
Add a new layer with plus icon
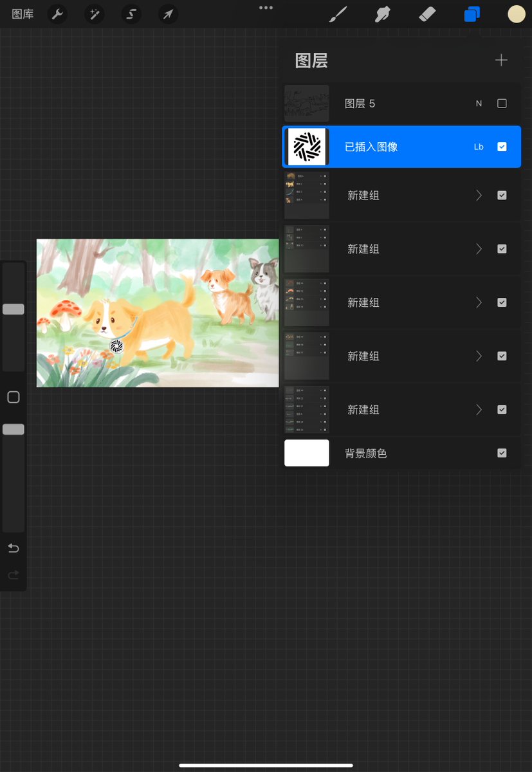click(501, 60)
